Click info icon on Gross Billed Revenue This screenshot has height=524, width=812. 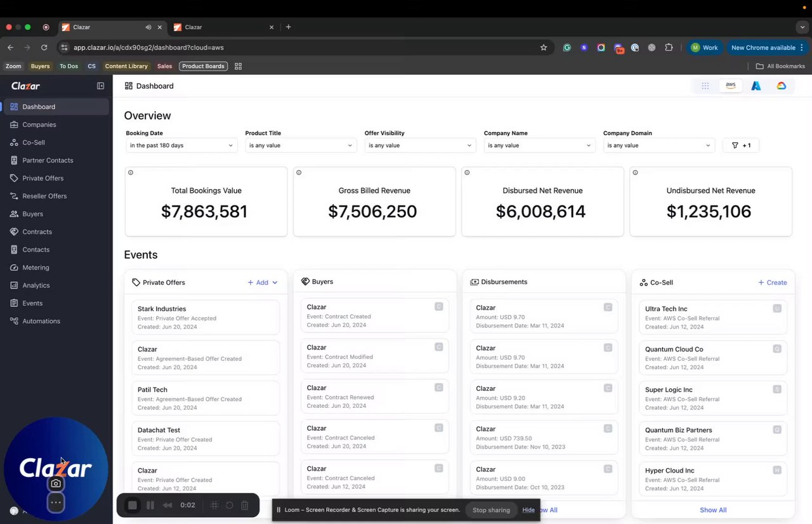tap(299, 173)
